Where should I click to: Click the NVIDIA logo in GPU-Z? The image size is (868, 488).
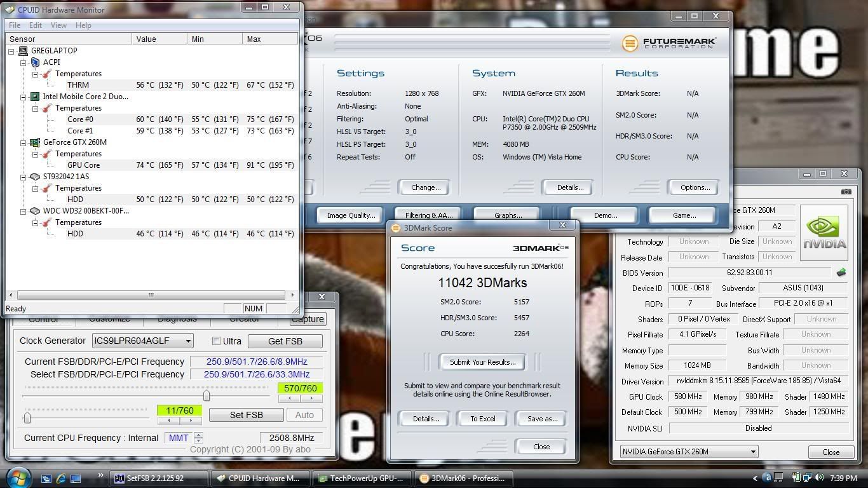click(824, 233)
